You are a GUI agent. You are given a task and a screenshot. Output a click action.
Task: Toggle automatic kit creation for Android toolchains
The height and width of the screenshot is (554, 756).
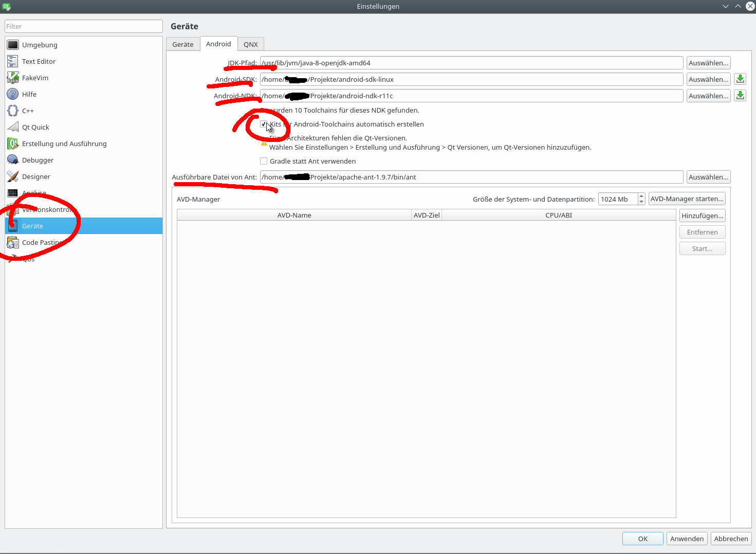[264, 124]
